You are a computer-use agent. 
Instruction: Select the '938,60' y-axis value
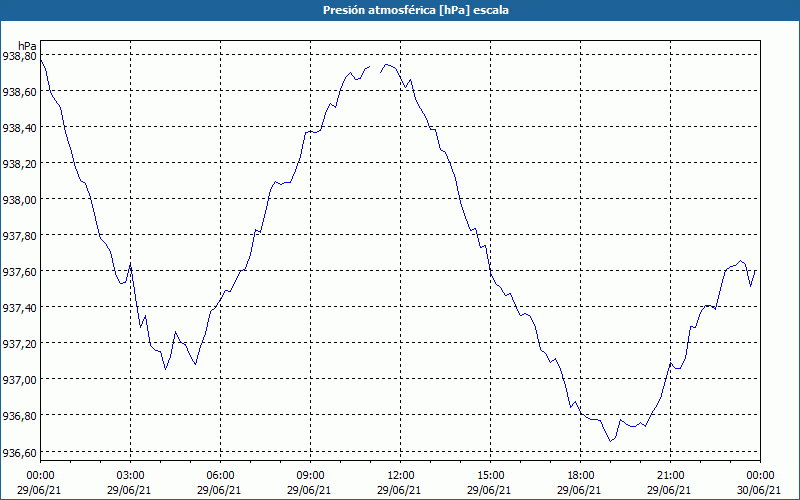19,92
